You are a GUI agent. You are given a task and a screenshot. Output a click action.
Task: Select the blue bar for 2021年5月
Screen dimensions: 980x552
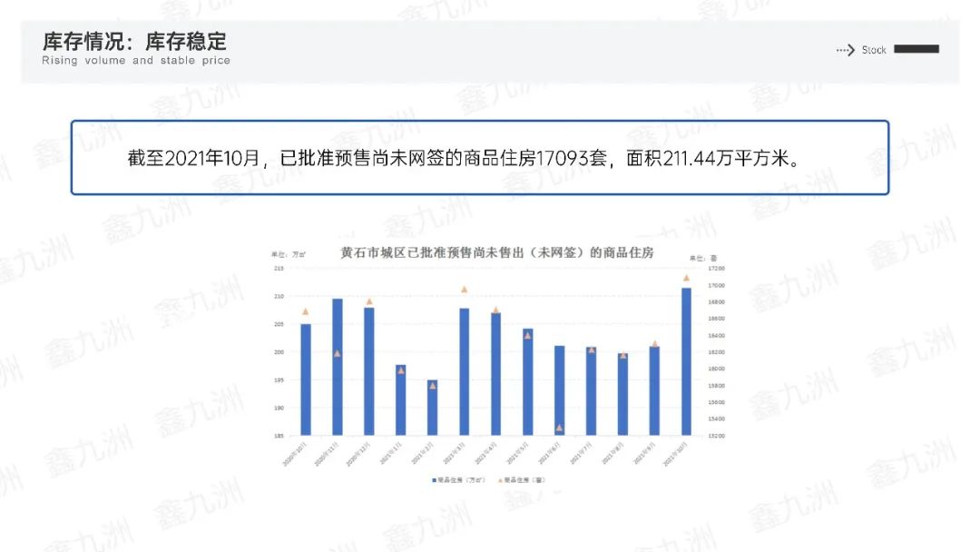[x=528, y=382]
